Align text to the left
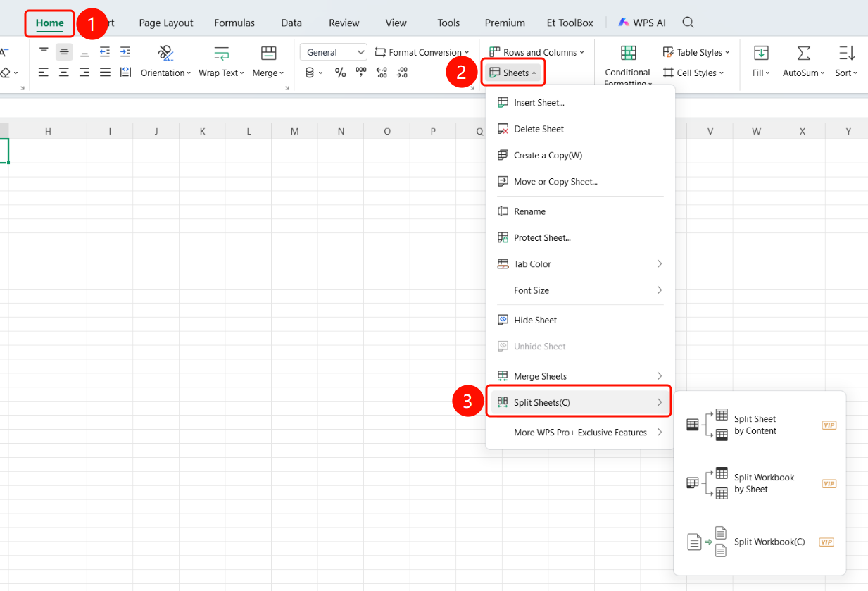The width and height of the screenshot is (868, 591). coord(44,73)
